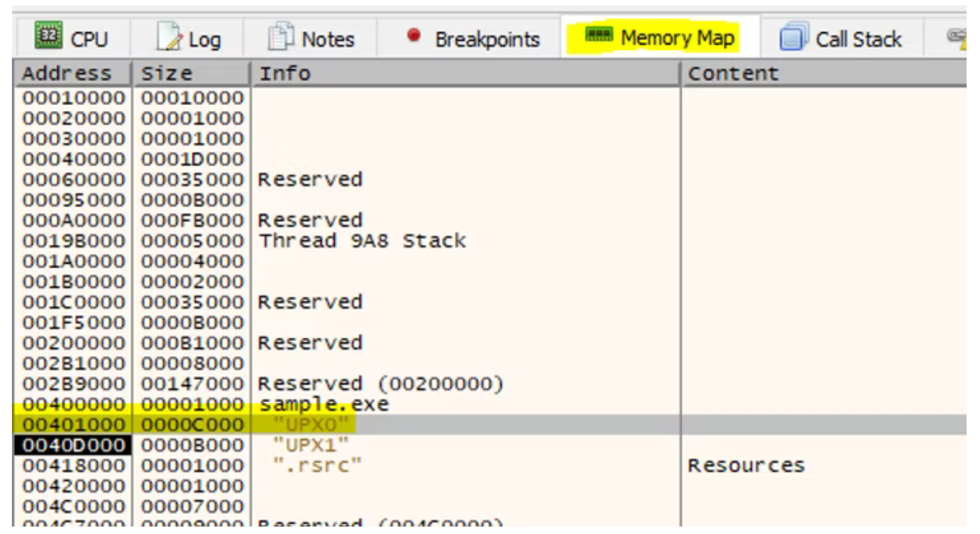Click the Notes page icon
Image resolution: width=980 pixels, height=534 pixels.
coord(280,38)
